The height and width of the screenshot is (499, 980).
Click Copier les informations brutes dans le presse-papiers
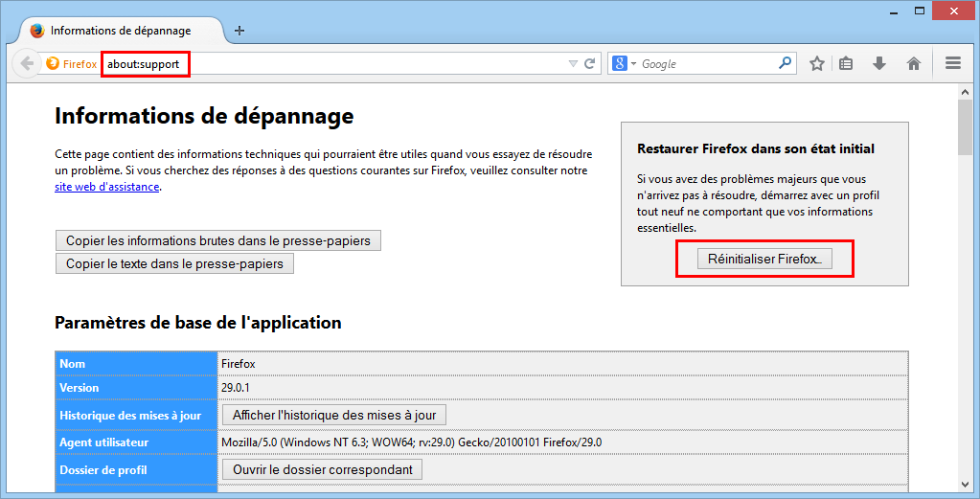[x=218, y=241]
